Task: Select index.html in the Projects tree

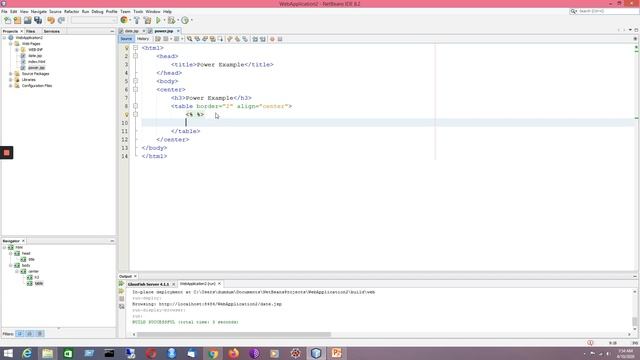Action: point(37,62)
